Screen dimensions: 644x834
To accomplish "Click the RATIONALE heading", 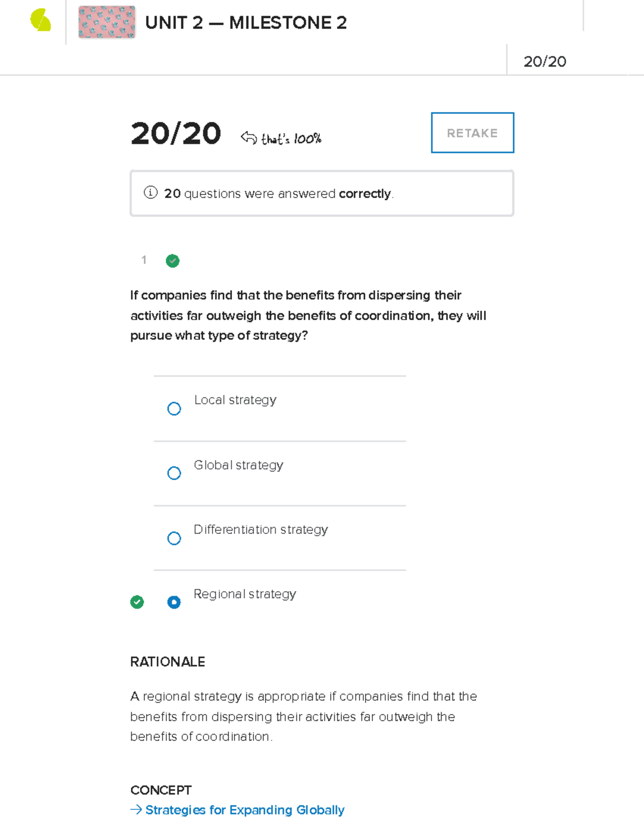I will pyautogui.click(x=167, y=662).
